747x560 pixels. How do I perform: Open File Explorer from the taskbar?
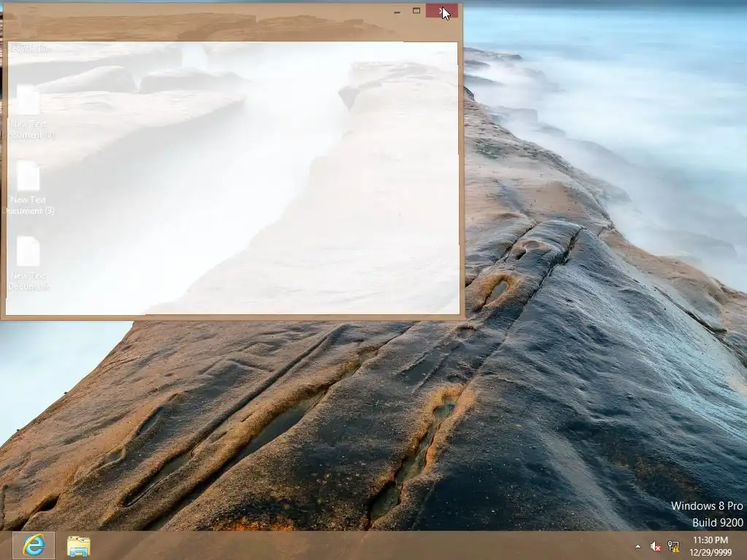[x=79, y=546]
